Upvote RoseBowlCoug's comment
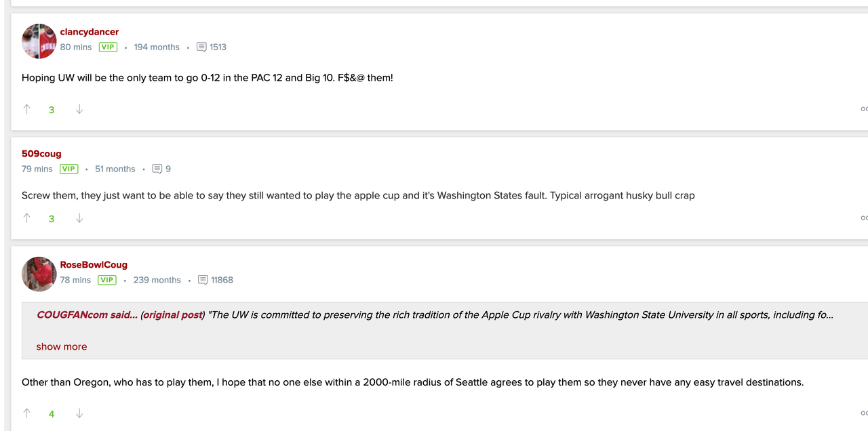Image resolution: width=868 pixels, height=431 pixels. coord(26,413)
